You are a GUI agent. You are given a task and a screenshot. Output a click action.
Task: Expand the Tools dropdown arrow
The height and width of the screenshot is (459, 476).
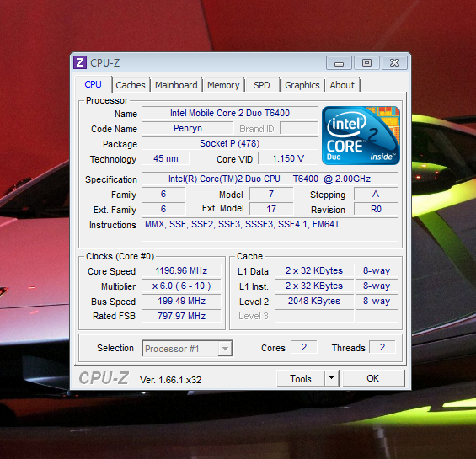pos(331,378)
